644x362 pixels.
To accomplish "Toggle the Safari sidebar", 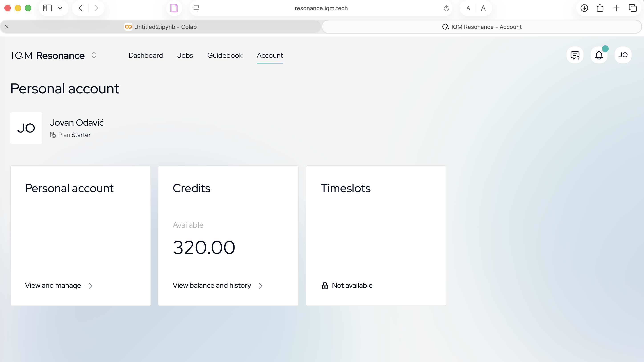I will click(47, 8).
